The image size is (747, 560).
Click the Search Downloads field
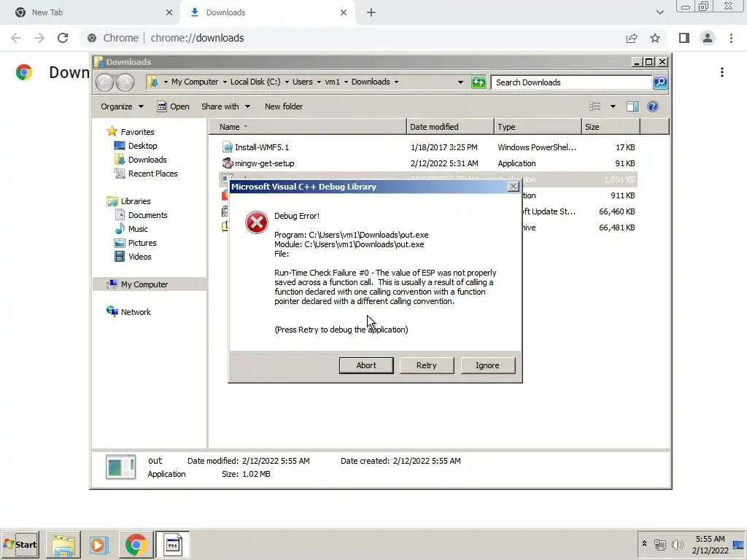click(571, 82)
